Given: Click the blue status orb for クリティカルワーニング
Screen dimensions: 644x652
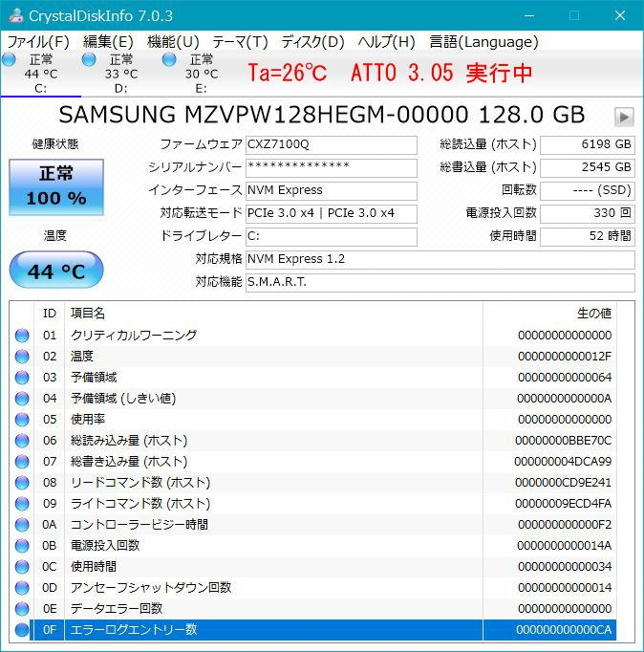Looking at the screenshot, I should tap(22, 336).
